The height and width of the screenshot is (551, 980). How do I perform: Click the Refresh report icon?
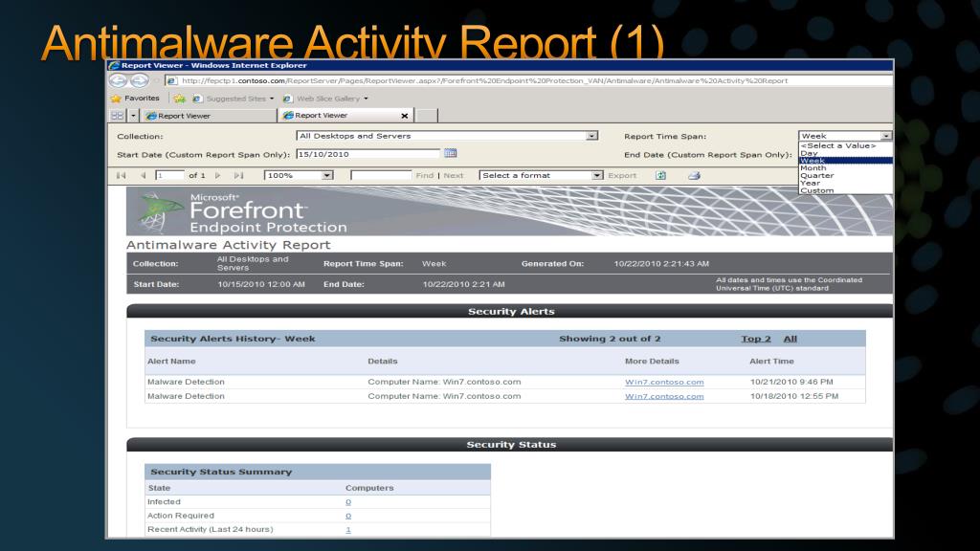pyautogui.click(x=660, y=176)
